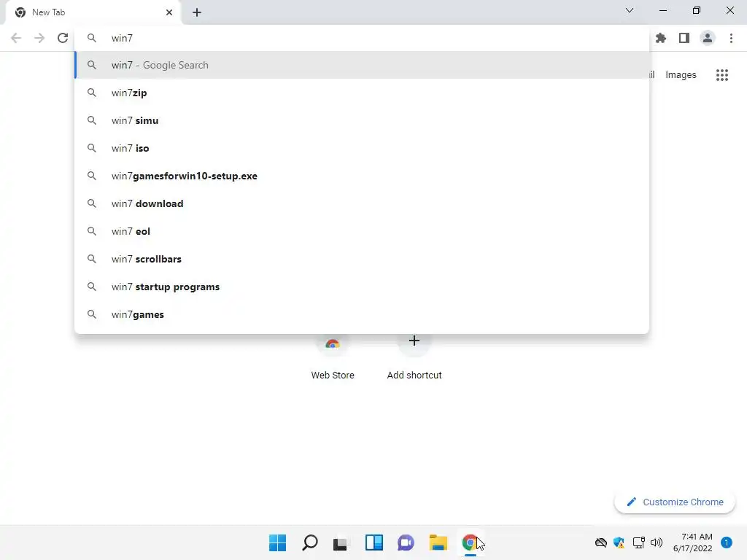
Task: Choose the 'win7 iso' suggestion
Action: [x=362, y=148]
